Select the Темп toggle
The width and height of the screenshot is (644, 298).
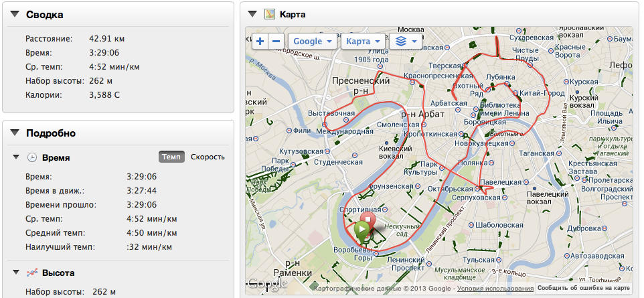(x=171, y=157)
